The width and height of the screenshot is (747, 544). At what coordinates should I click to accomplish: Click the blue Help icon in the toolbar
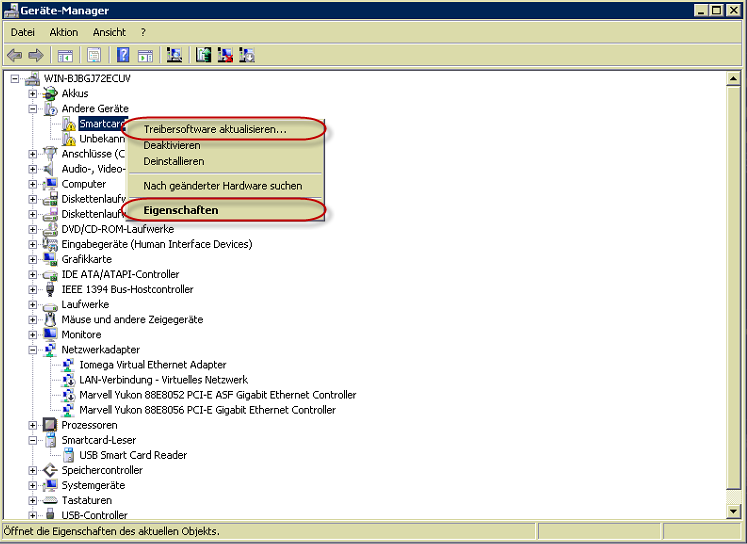tap(123, 55)
